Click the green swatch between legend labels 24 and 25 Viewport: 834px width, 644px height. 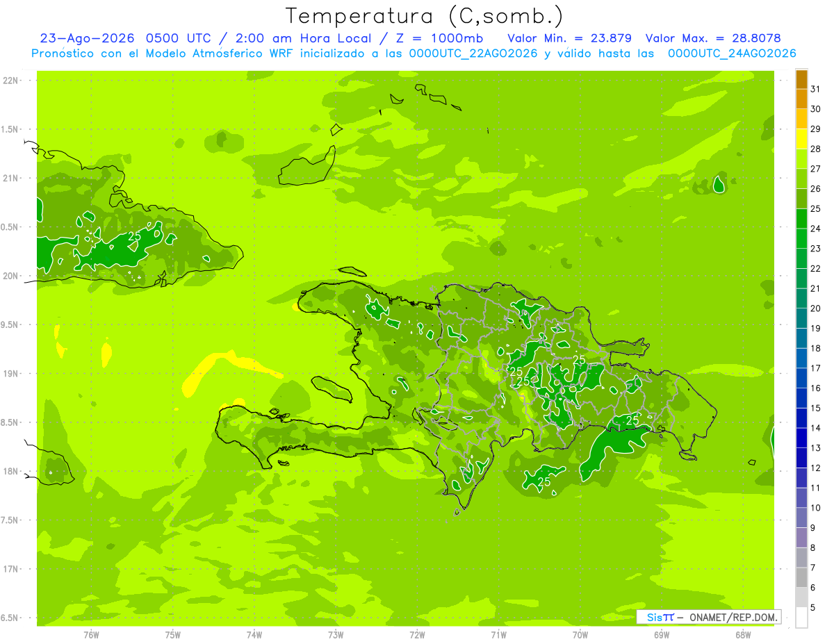tap(801, 219)
